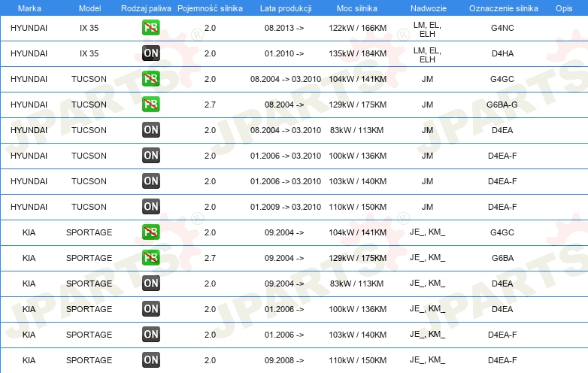The width and height of the screenshot is (588, 373).
Task: Select power cell 135kW / 184KM
Action: tap(357, 53)
